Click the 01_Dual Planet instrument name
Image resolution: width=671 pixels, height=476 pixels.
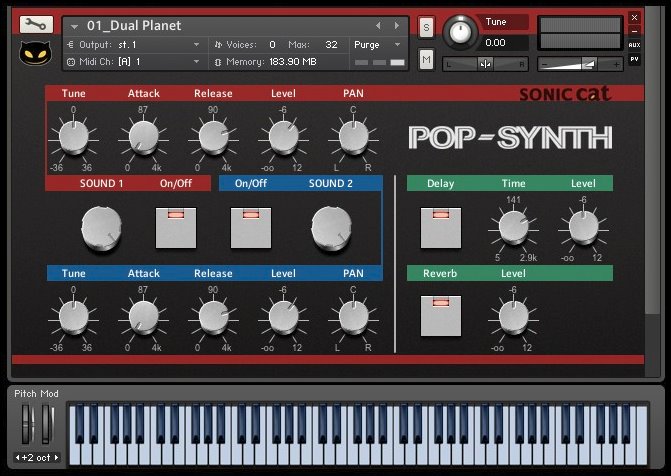[x=134, y=26]
